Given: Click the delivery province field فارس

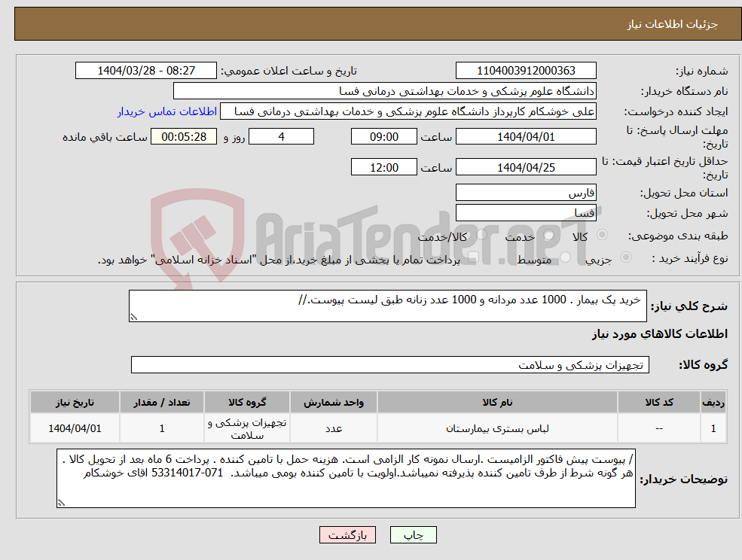Looking at the screenshot, I should pos(526,193).
